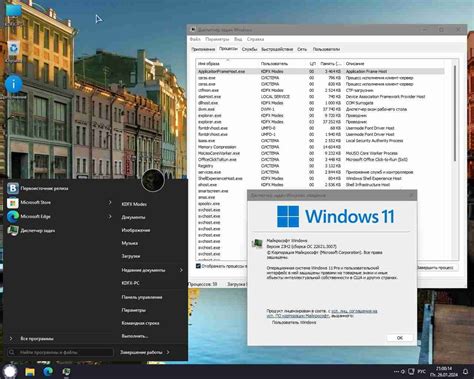Sort by the Память column header
474x379 pixels.
(x=330, y=63)
